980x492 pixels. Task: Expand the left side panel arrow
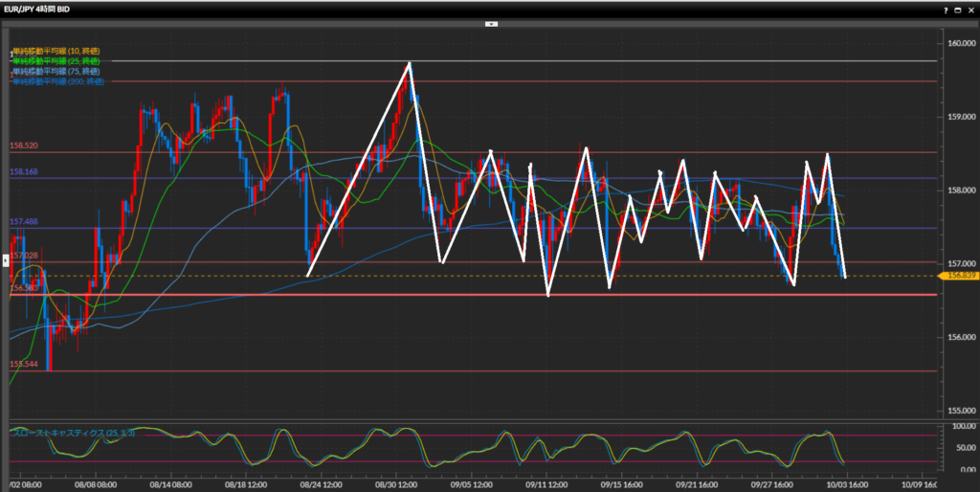point(5,259)
